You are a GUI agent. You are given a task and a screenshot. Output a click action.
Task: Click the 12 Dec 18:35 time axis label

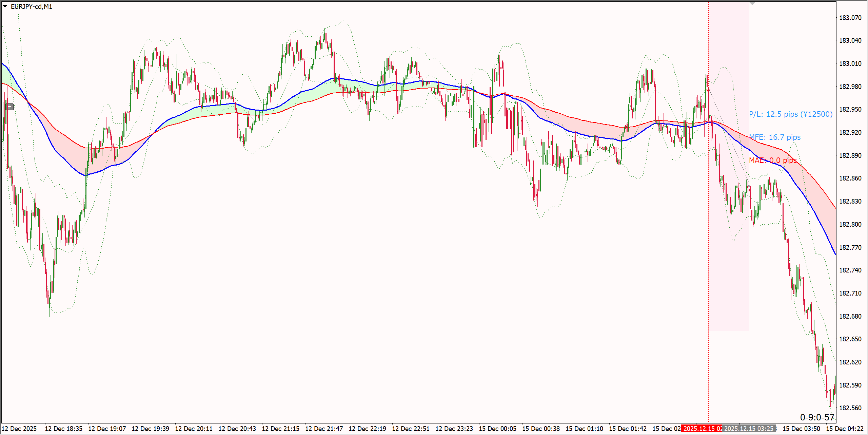tap(63, 429)
